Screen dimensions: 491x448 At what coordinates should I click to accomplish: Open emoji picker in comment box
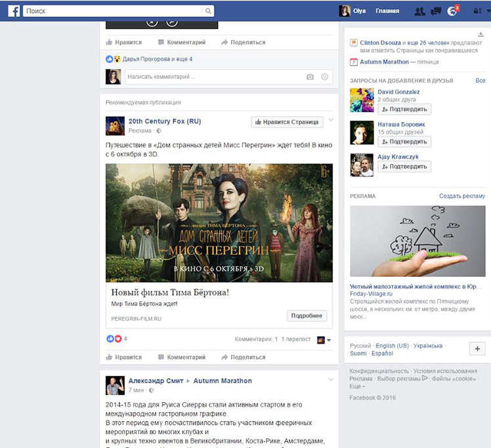(x=325, y=77)
